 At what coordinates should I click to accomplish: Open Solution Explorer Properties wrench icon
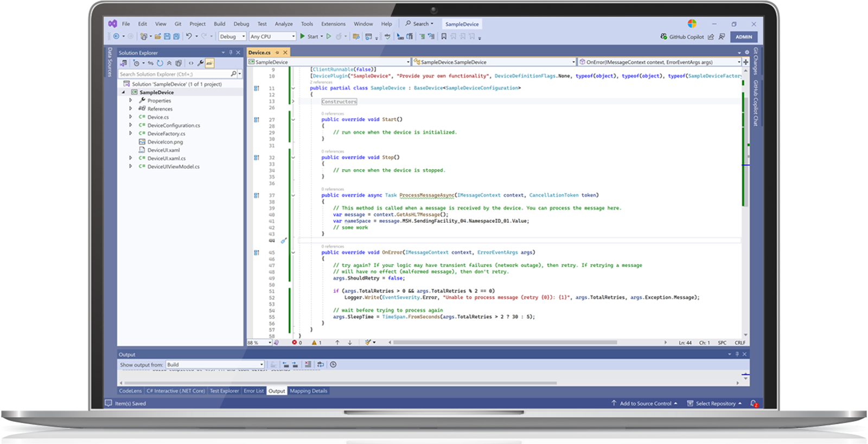point(200,63)
